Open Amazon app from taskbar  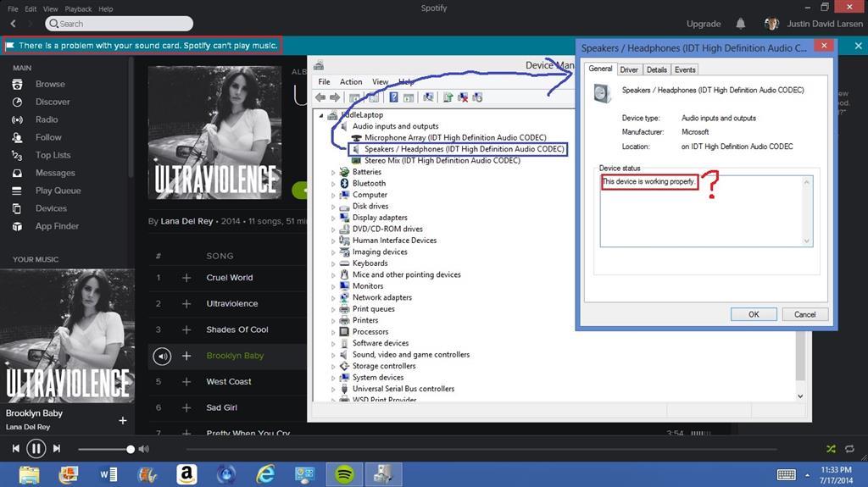click(x=186, y=474)
